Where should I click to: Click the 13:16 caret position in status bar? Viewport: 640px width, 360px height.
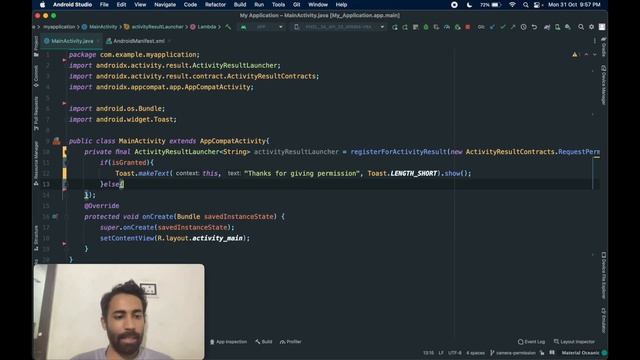(428, 353)
